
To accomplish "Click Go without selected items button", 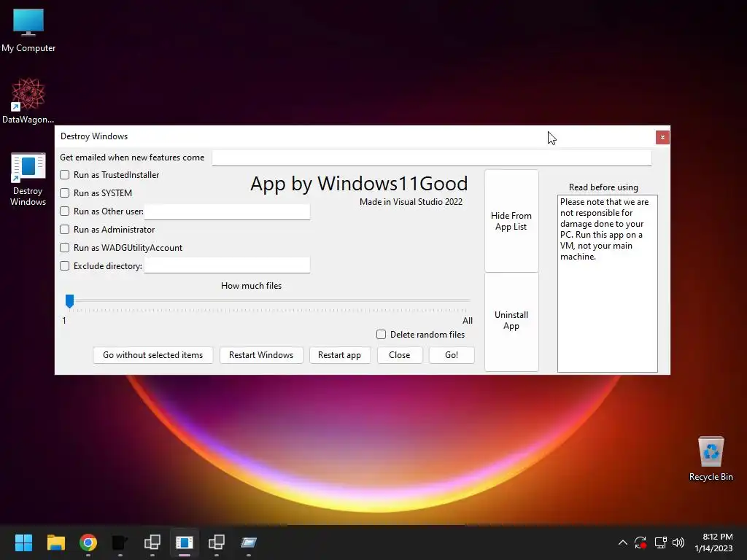I will (153, 355).
